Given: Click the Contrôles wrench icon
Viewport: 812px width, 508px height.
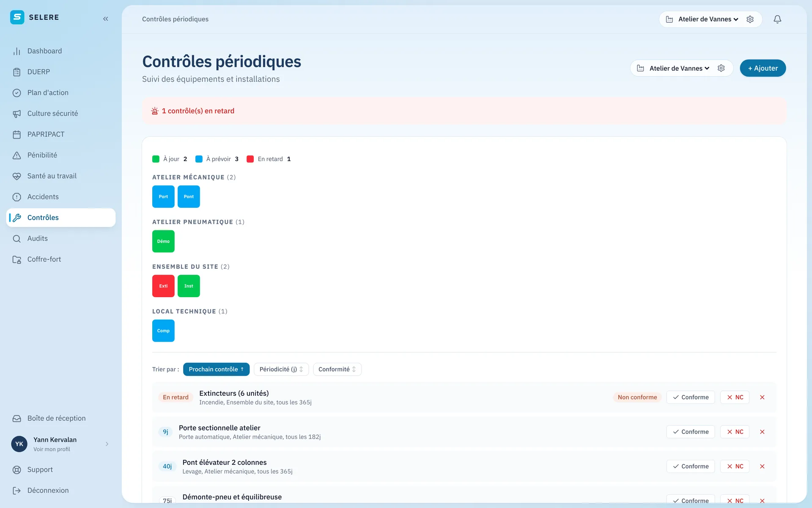Looking at the screenshot, I should click(x=17, y=218).
